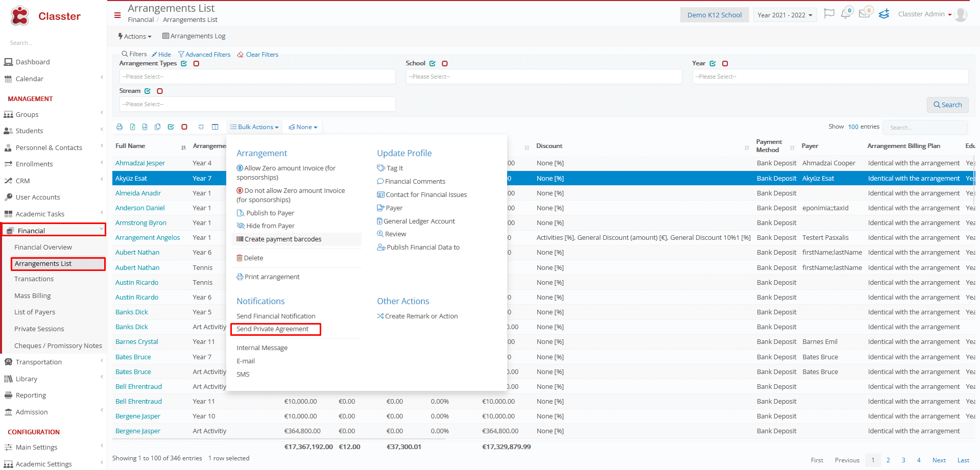The image size is (980, 470).
Task: Click the layers plus icon in header
Action: (x=884, y=14)
